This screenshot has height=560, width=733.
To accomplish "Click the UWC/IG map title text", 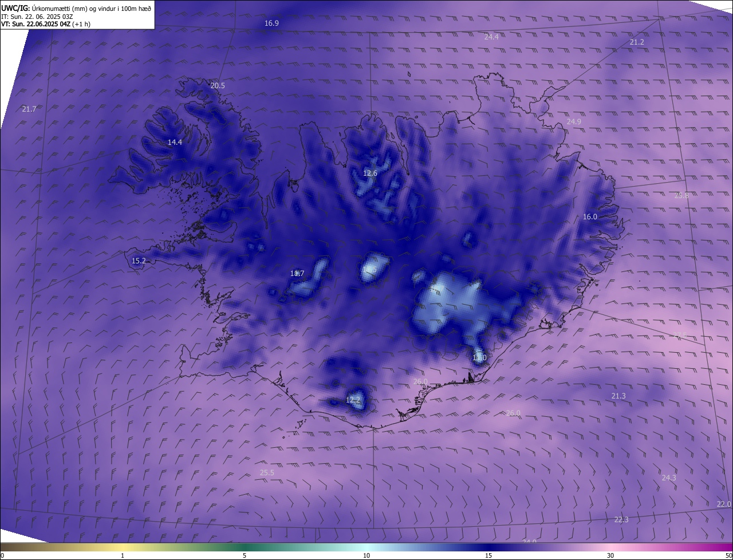I will [x=76, y=9].
